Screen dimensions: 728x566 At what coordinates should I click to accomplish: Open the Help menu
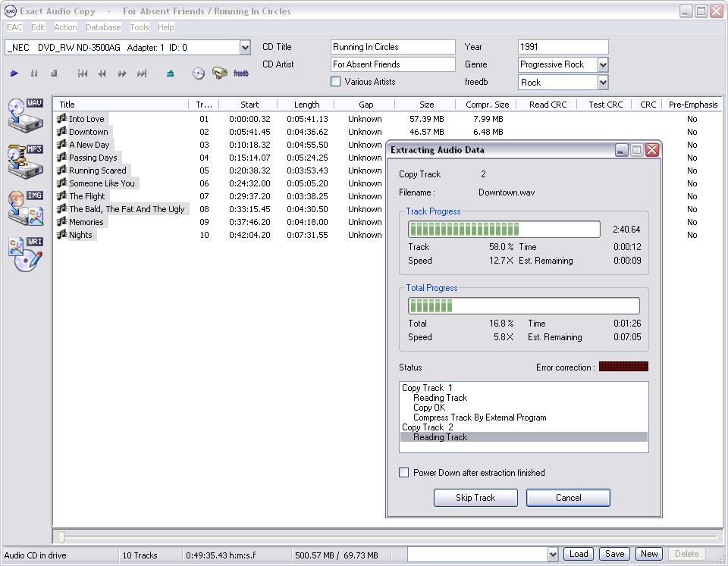[x=166, y=27]
